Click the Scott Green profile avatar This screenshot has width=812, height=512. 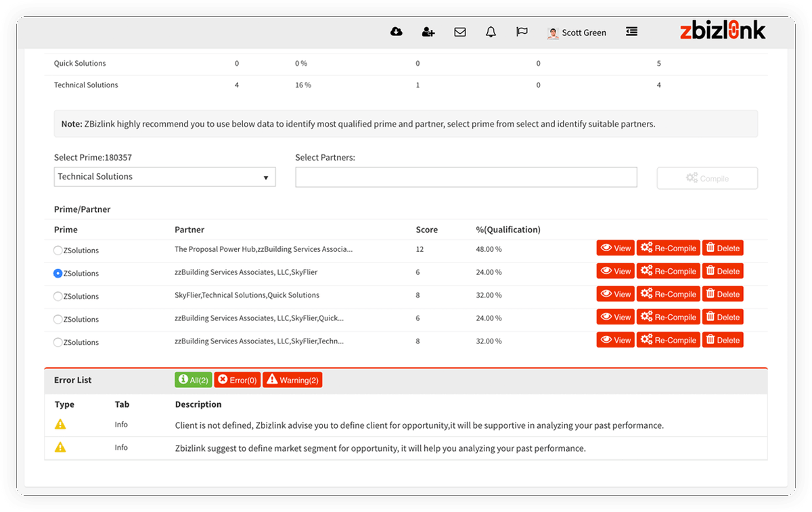[553, 33]
